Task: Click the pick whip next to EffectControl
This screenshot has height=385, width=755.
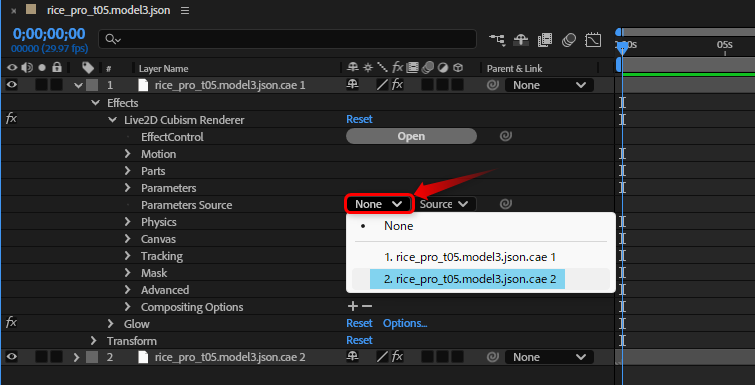Action: pyautogui.click(x=505, y=137)
